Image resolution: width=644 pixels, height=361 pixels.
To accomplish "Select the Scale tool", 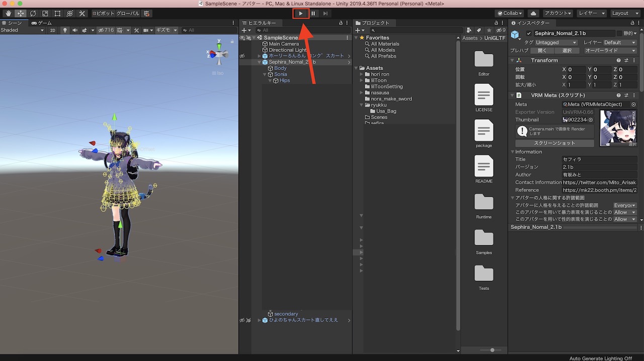I will pos(45,13).
